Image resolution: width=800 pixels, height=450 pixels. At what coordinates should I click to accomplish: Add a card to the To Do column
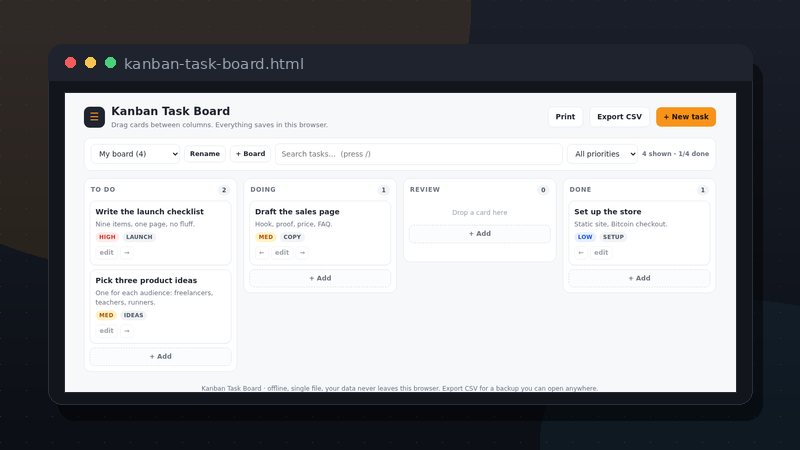[x=161, y=356]
